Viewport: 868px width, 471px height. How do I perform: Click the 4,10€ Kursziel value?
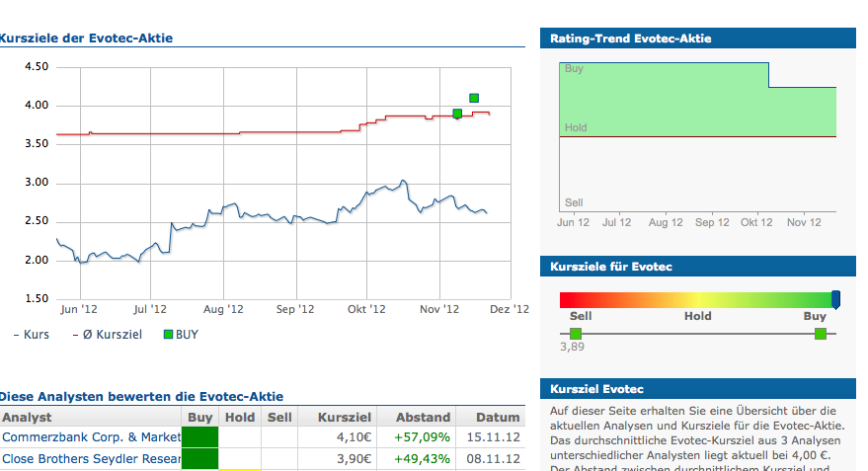click(x=354, y=437)
